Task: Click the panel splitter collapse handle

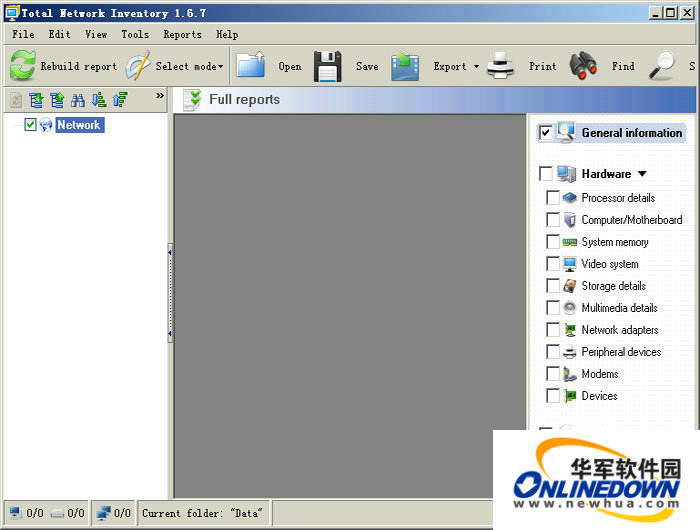Action: pyautogui.click(x=170, y=292)
